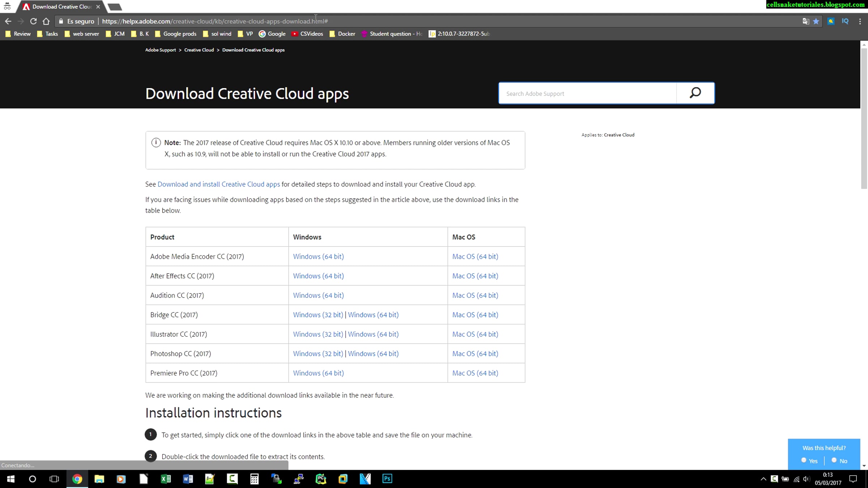Image resolution: width=868 pixels, height=488 pixels.
Task: Go to the browser home page icon
Action: [46, 21]
